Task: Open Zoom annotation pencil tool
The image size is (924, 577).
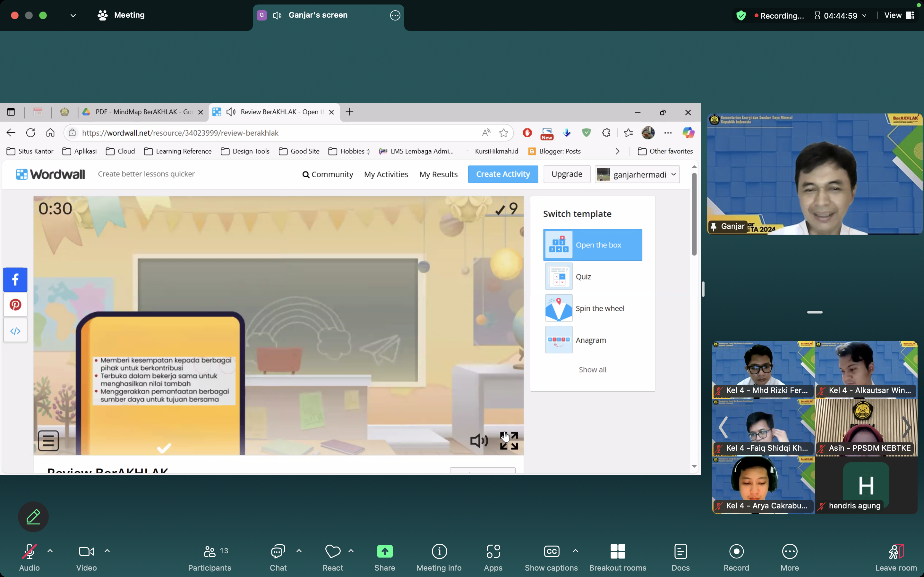Action: pos(33,517)
